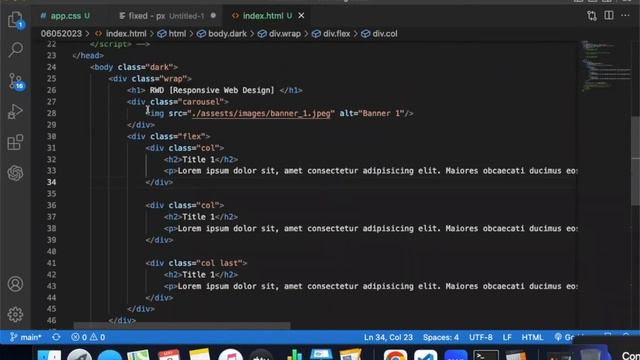Change file encoding via UTF-8
Screen dimensions: 640x360
pos(480,337)
